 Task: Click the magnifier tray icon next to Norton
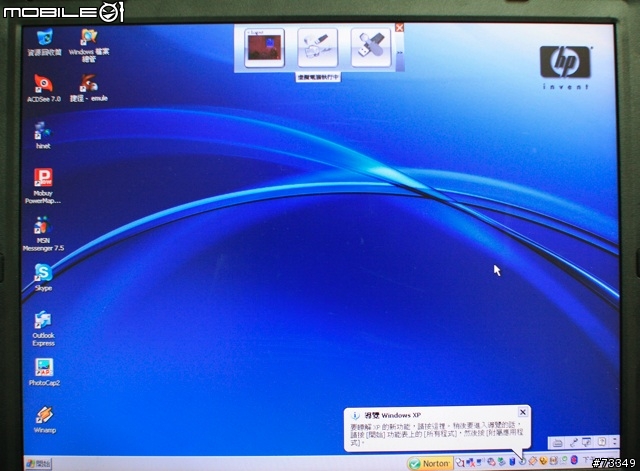460,462
